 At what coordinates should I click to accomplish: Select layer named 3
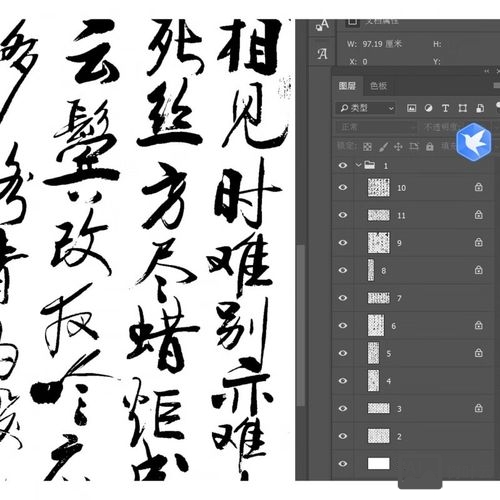click(399, 409)
